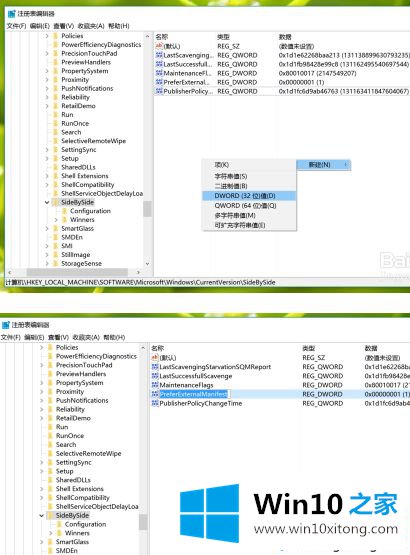Expand the Winners subkey in lower window

pos(51,533)
